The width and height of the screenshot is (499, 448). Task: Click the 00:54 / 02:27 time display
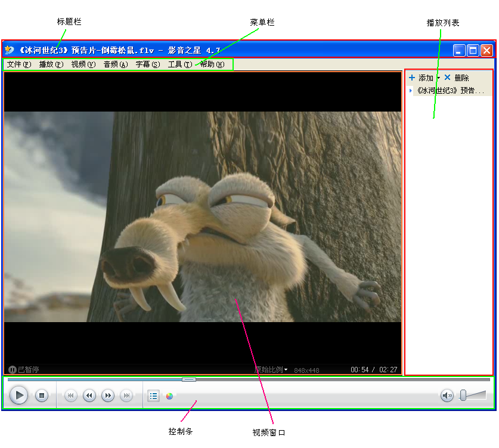(374, 370)
